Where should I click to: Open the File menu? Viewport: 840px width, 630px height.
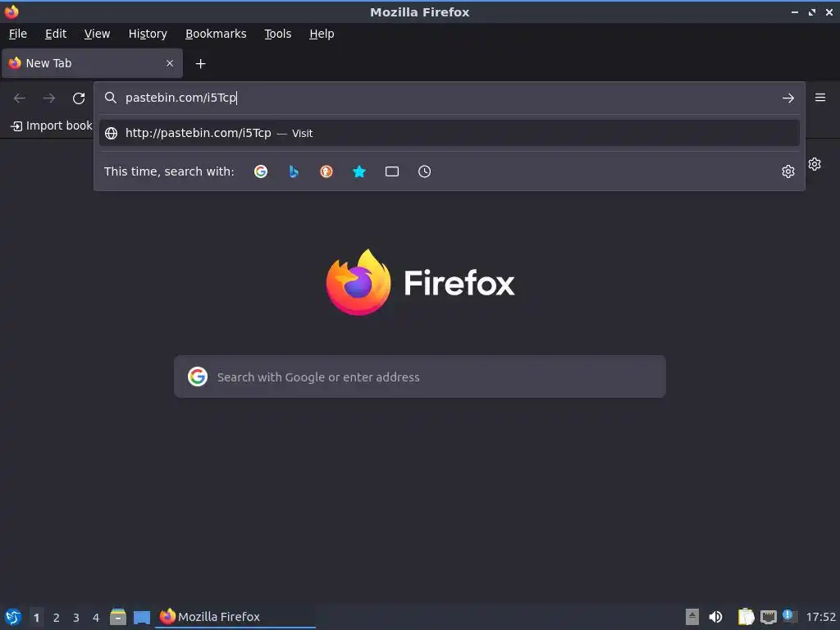click(18, 34)
